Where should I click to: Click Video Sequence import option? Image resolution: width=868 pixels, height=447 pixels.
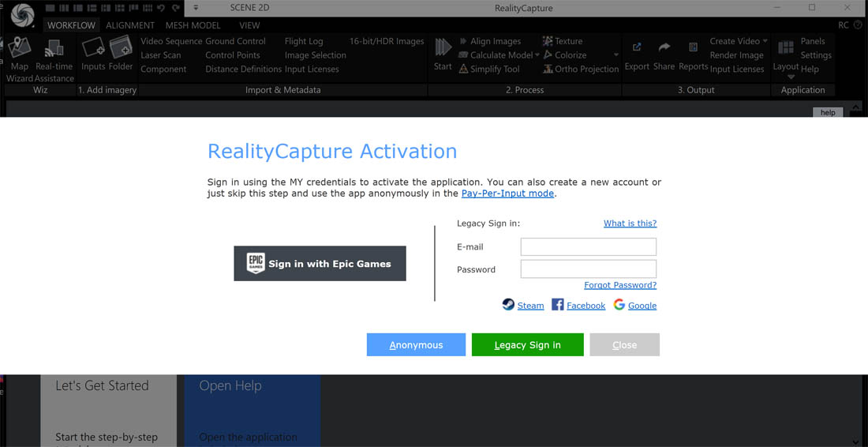point(171,41)
